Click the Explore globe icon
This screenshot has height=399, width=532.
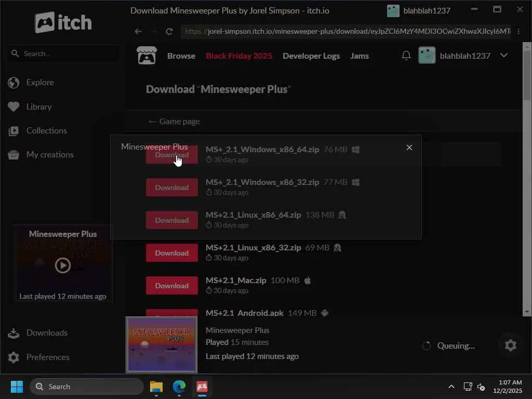click(14, 83)
